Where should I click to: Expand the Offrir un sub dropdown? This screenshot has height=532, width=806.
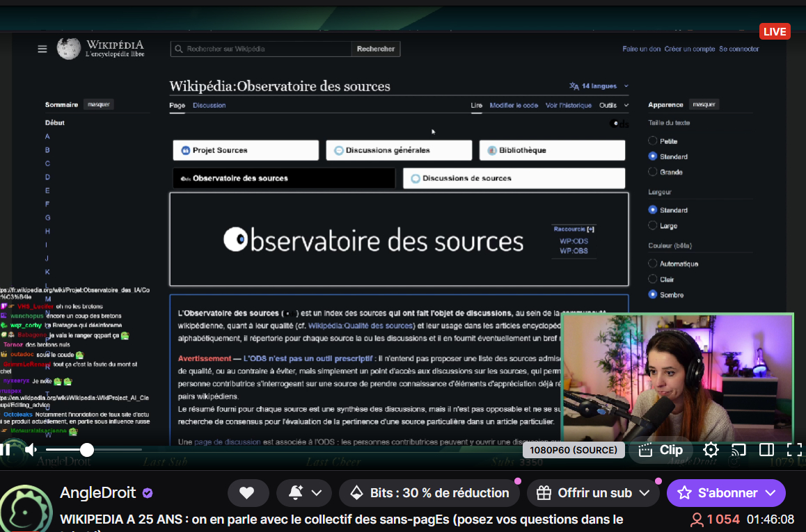coord(645,493)
